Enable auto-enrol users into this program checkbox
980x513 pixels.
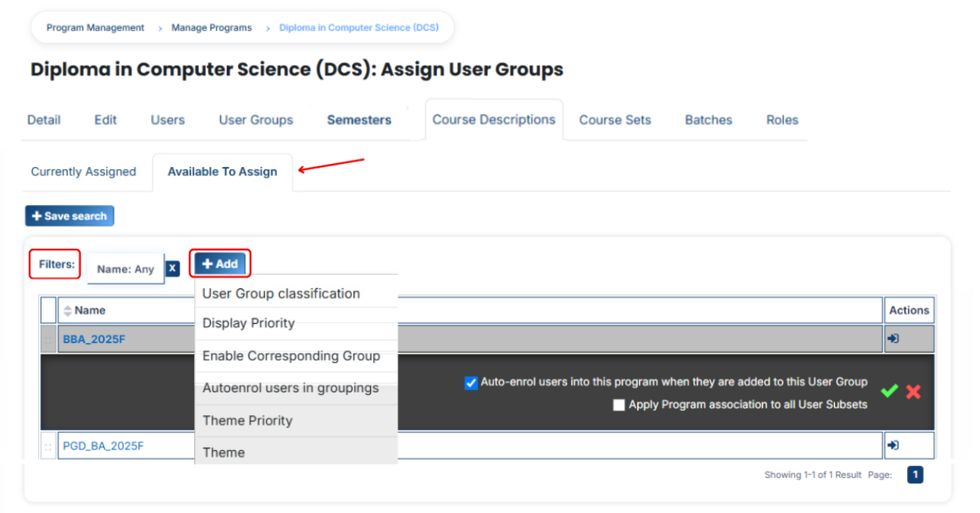[x=471, y=383]
